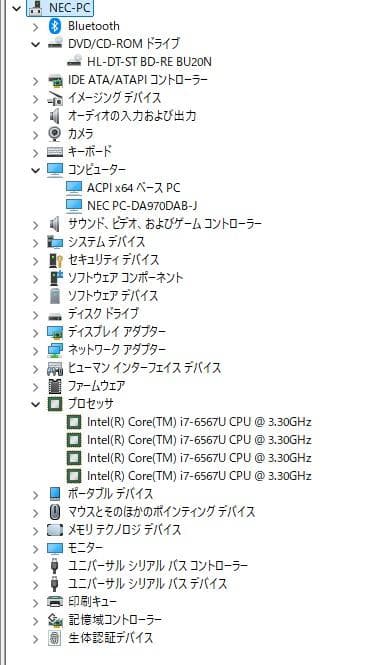Click the ファームウェア chip icon
Screen dimensions: 372x665
click(x=55, y=386)
